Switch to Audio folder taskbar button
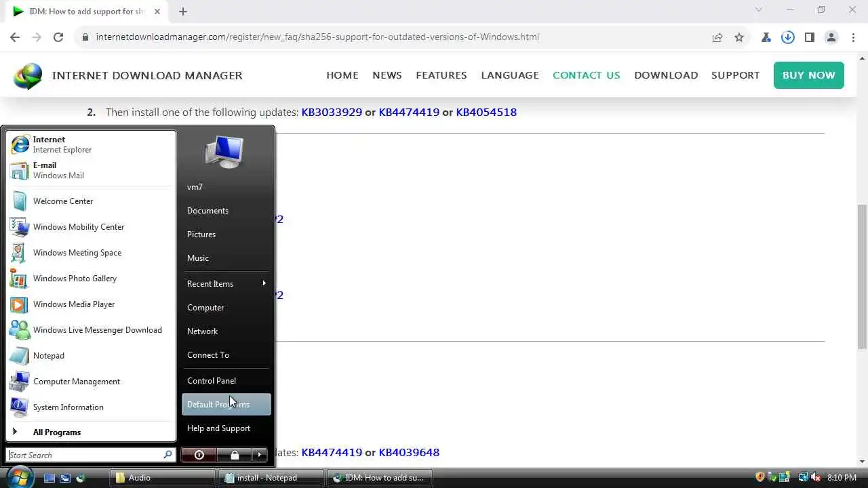 point(163,478)
